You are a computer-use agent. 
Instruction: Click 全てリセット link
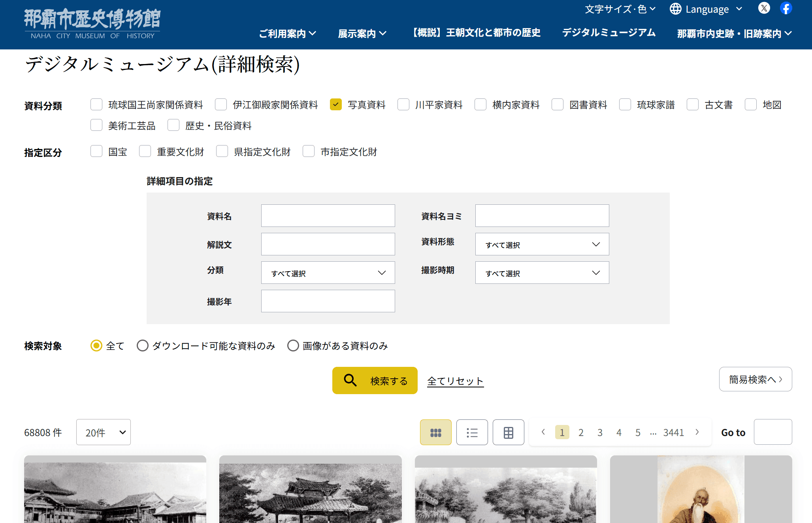(x=455, y=381)
